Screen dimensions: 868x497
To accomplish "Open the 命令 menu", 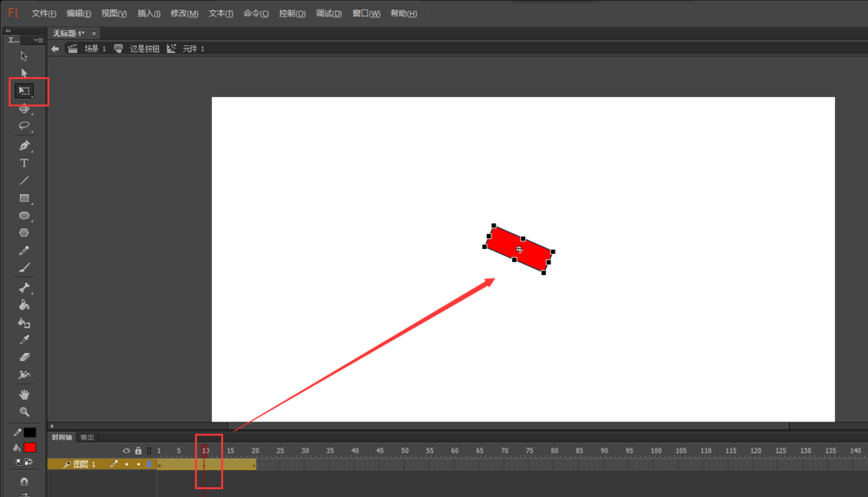I will [256, 13].
